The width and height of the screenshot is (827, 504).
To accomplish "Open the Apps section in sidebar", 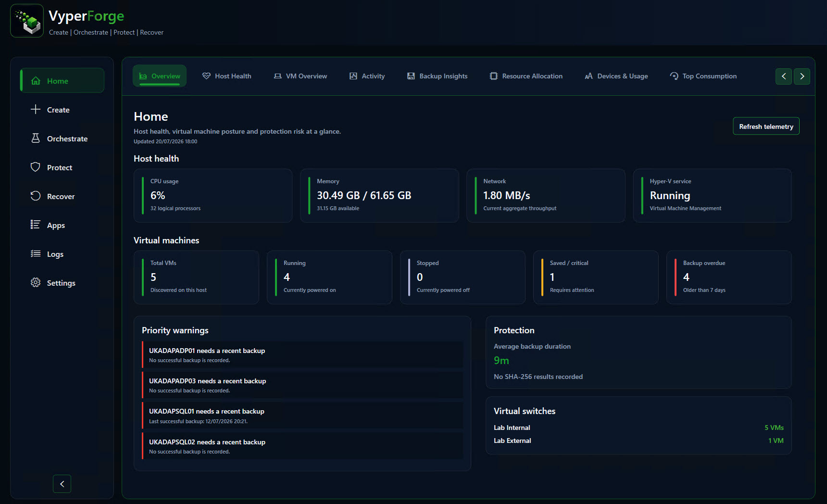I will pyautogui.click(x=62, y=225).
